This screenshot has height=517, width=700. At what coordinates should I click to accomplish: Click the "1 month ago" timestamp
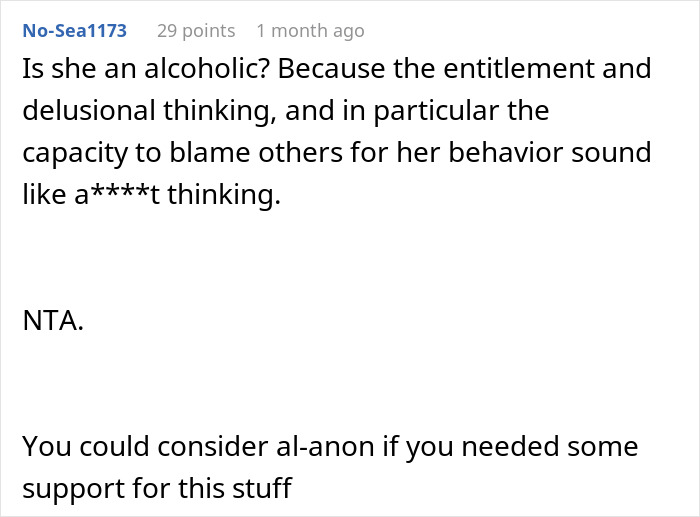coord(310,31)
